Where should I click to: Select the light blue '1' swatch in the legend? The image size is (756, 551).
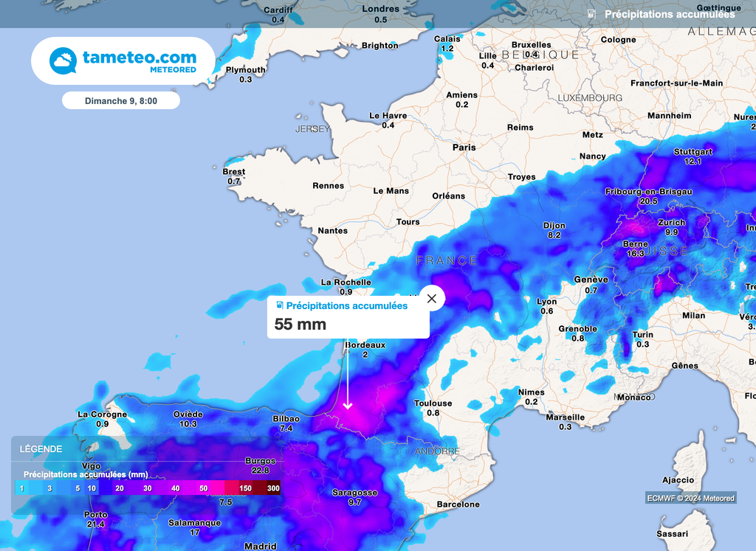[21, 488]
